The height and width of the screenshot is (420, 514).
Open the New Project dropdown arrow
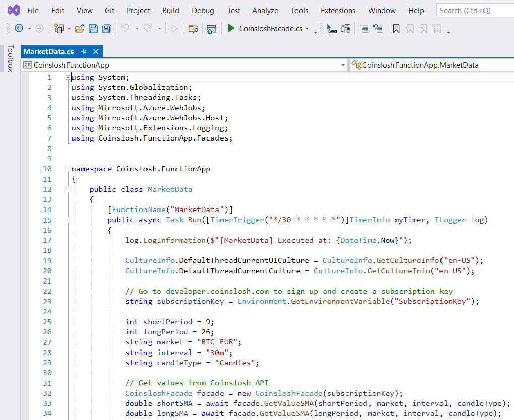pos(69,29)
